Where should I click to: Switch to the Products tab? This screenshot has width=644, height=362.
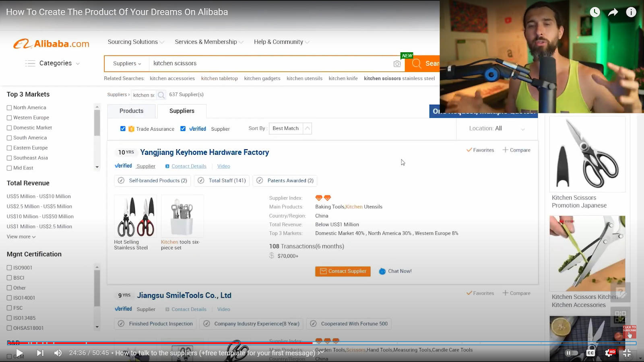(x=132, y=111)
